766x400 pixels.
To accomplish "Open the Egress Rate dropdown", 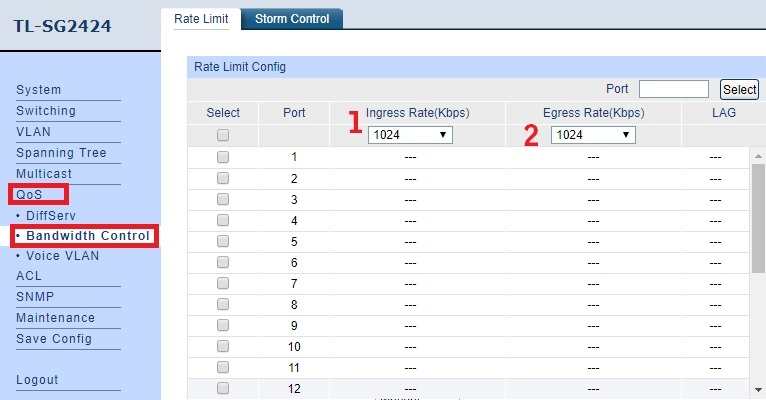I will pyautogui.click(x=593, y=135).
